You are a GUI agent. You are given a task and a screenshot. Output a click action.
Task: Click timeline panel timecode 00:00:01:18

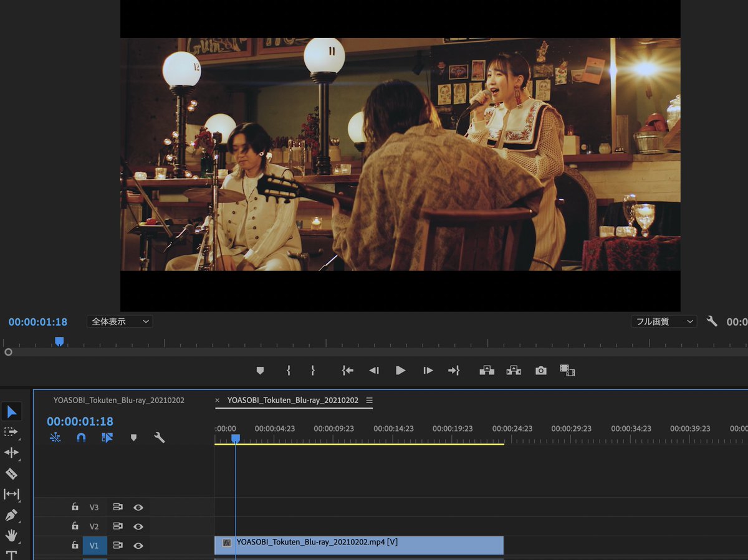[x=80, y=422]
